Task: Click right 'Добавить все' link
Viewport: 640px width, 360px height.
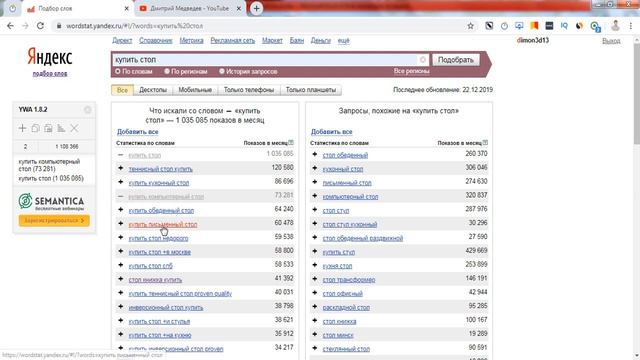Action: coord(331,132)
